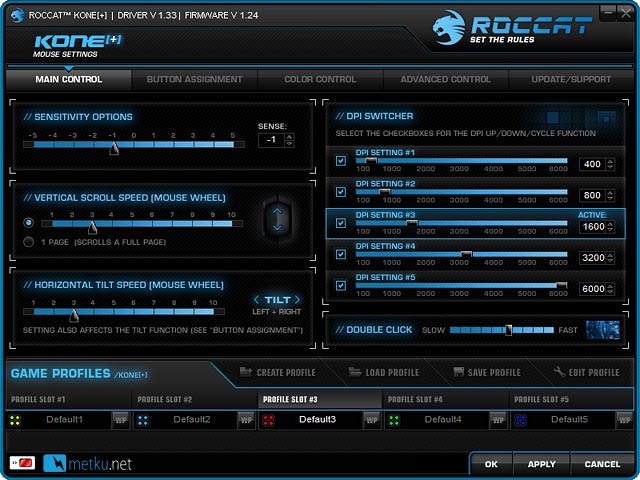This screenshot has height=480, width=640.
Task: Click the DPI Setting #3 value spinner arrows
Action: tap(610, 227)
